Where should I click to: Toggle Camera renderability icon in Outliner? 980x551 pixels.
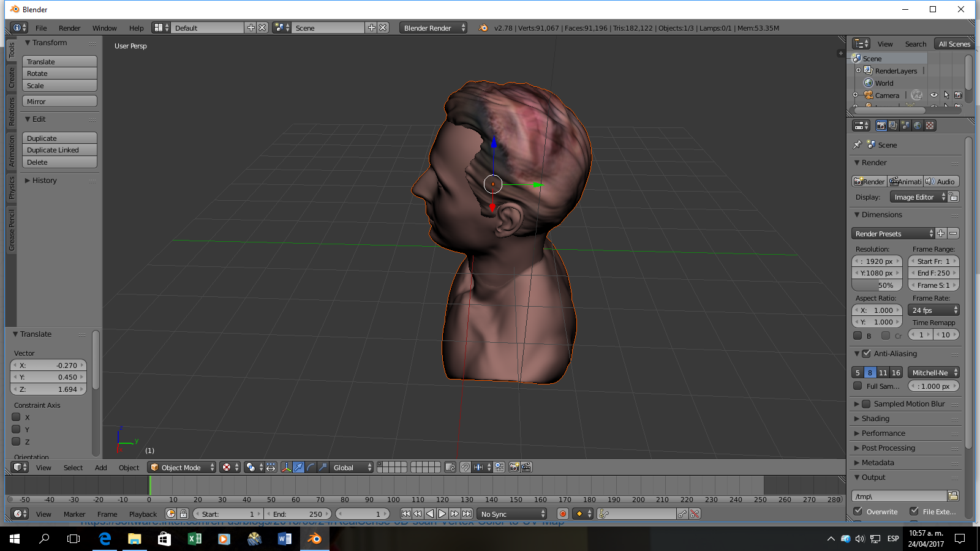click(959, 95)
